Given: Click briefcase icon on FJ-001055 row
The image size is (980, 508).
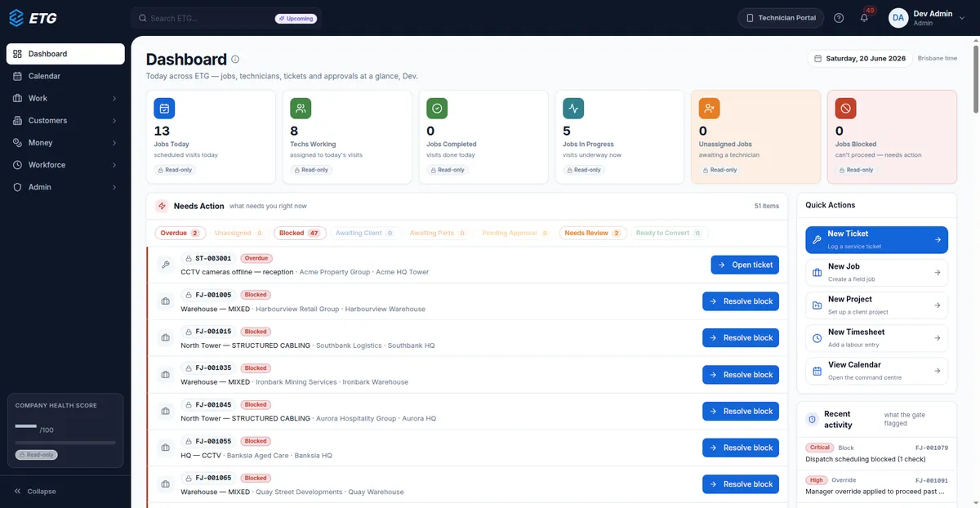Looking at the screenshot, I should [165, 448].
